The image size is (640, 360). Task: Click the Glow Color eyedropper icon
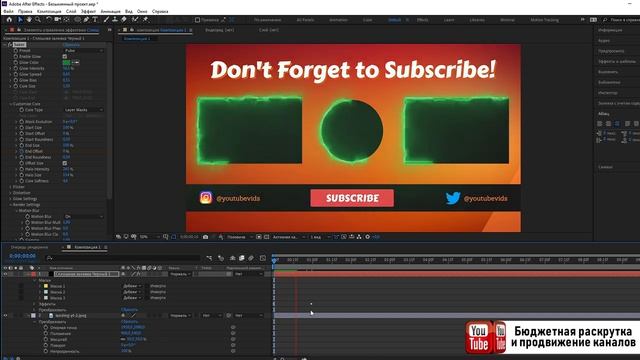[76, 62]
